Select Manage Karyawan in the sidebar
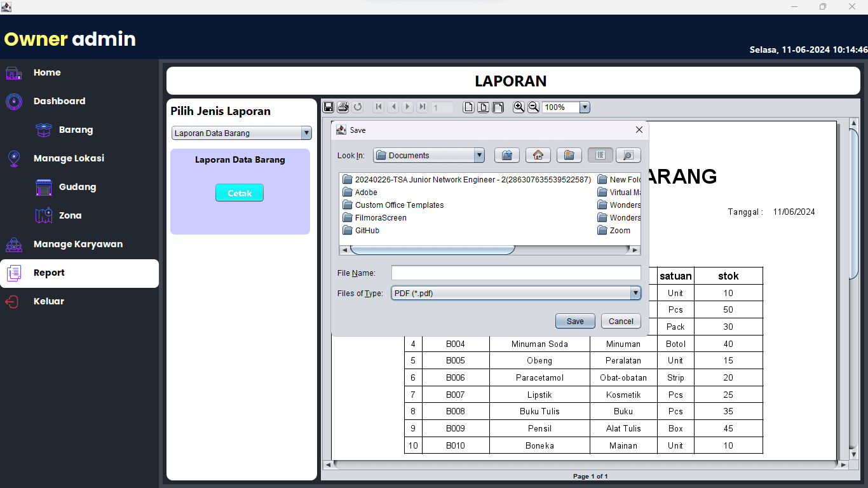Screen dimensions: 868x488 coord(78,244)
